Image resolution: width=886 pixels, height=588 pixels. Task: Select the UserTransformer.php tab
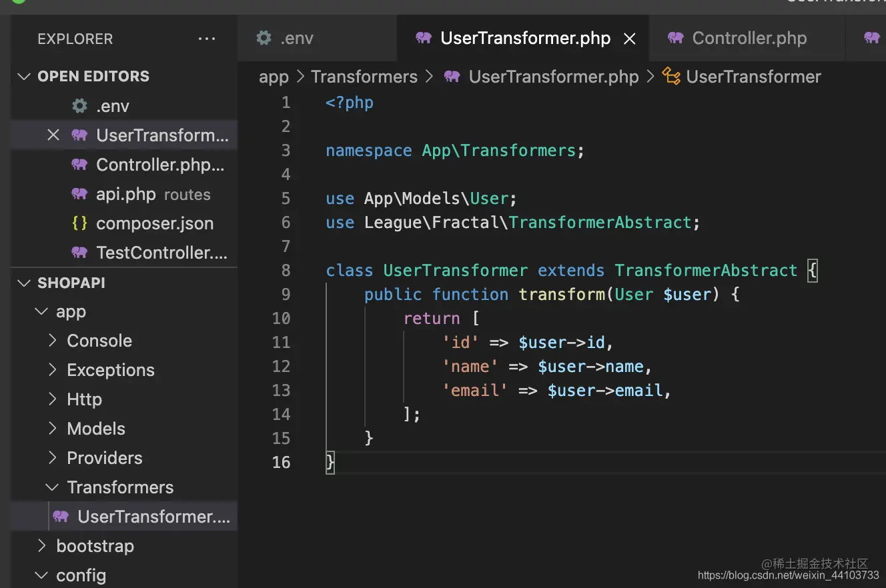pyautogui.click(x=522, y=38)
